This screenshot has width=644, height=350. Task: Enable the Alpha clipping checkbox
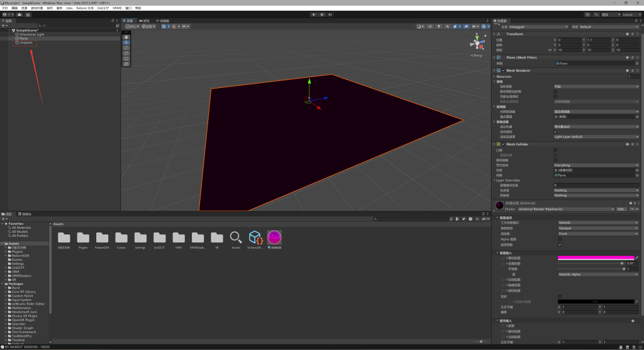560,239
